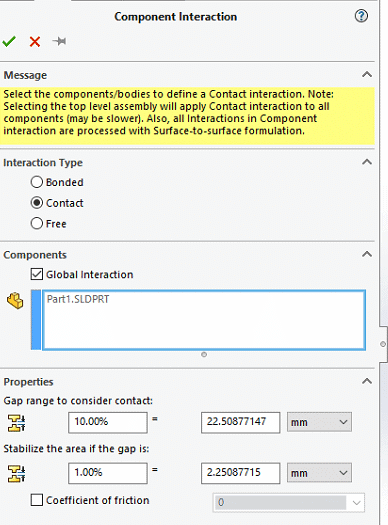Collapse the Interaction Type section
Screen dimensions: 388x525
click(x=367, y=162)
